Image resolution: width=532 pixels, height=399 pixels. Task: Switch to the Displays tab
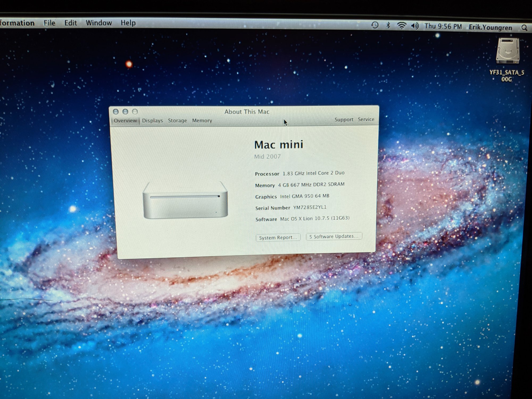click(152, 121)
